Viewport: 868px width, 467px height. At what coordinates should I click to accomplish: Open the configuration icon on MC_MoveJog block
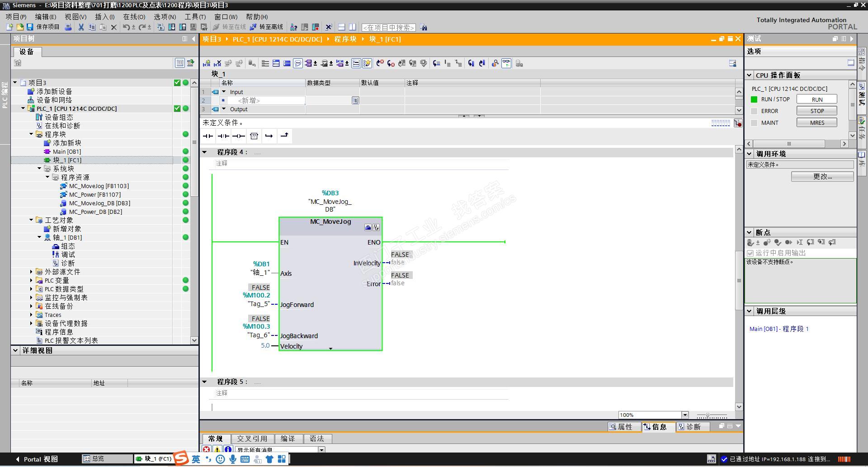click(368, 227)
